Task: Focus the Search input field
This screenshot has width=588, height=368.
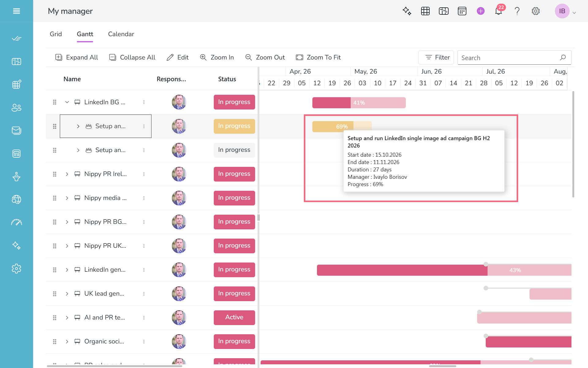Action: 514,57
